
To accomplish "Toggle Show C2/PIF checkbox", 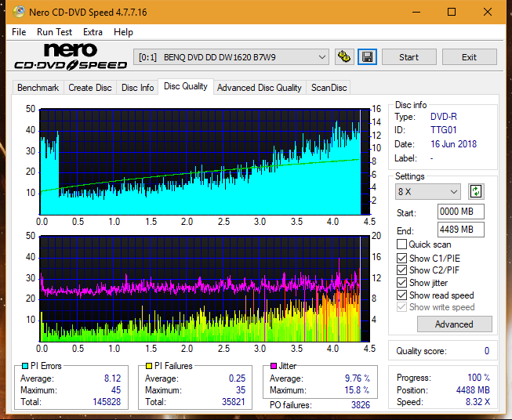I will (x=401, y=270).
